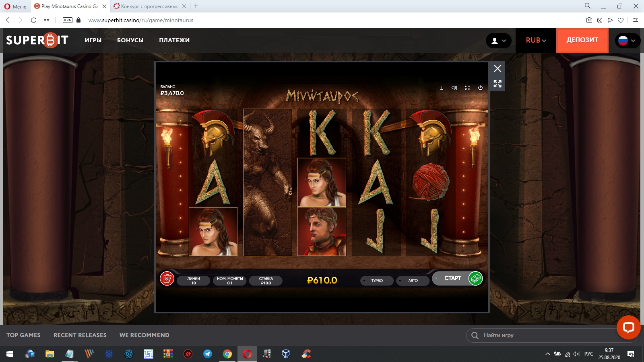Expand game to full screen below X
The width and height of the screenshot is (644, 362).
497,84
